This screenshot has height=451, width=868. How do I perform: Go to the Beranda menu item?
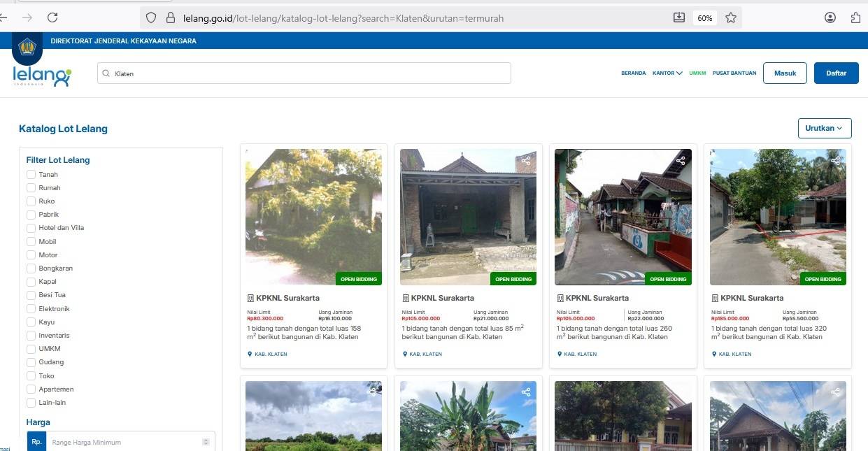point(633,73)
